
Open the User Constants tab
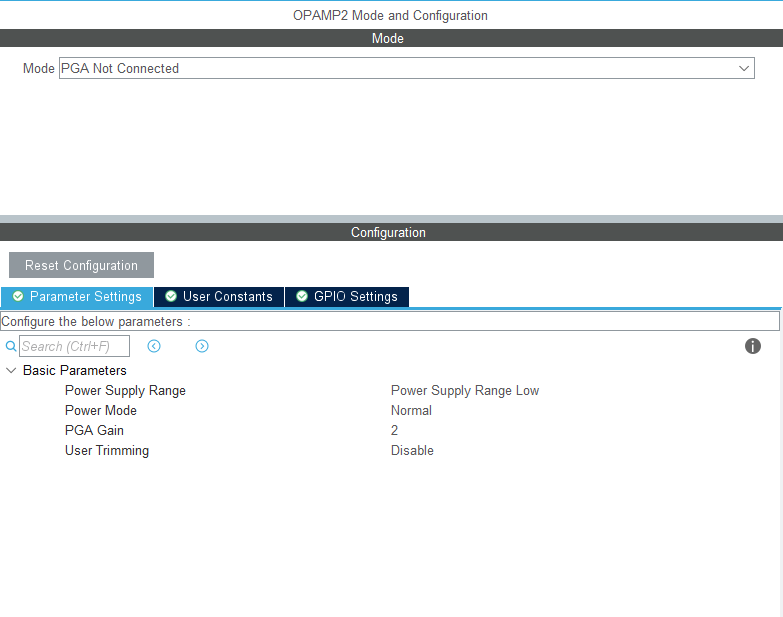coord(219,297)
